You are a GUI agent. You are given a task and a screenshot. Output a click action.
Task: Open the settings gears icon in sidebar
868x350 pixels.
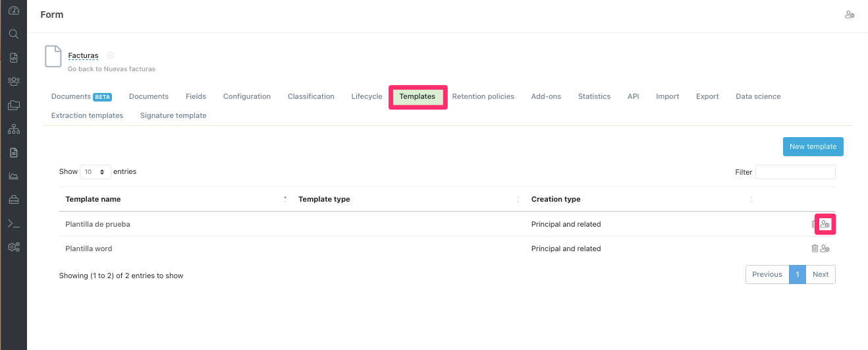point(13,247)
